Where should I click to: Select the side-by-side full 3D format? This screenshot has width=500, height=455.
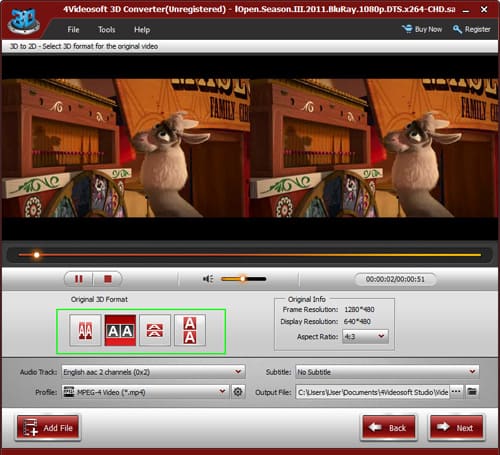pos(120,330)
